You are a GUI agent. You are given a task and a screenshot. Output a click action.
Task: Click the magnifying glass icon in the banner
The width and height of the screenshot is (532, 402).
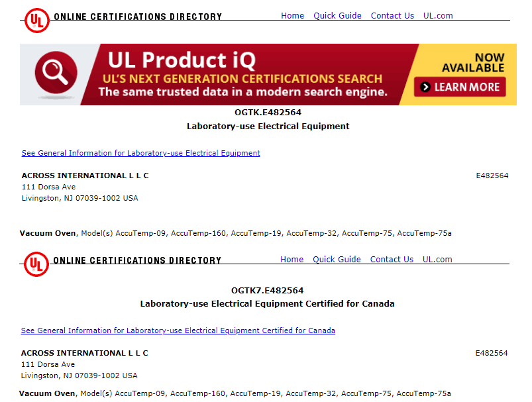click(x=56, y=73)
